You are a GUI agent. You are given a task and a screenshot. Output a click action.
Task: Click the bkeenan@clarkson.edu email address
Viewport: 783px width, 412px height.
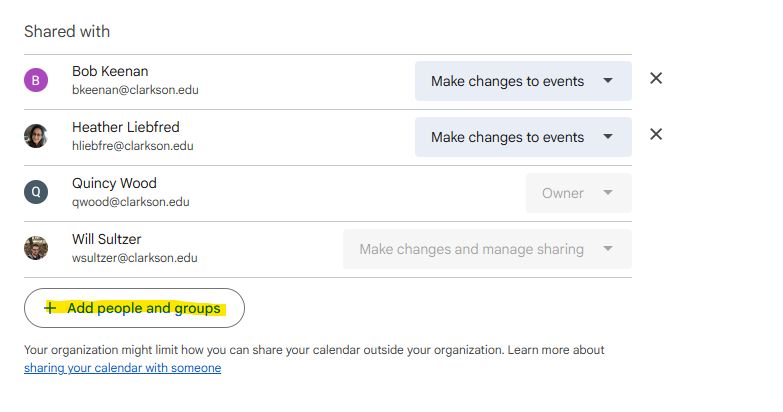[135, 90]
